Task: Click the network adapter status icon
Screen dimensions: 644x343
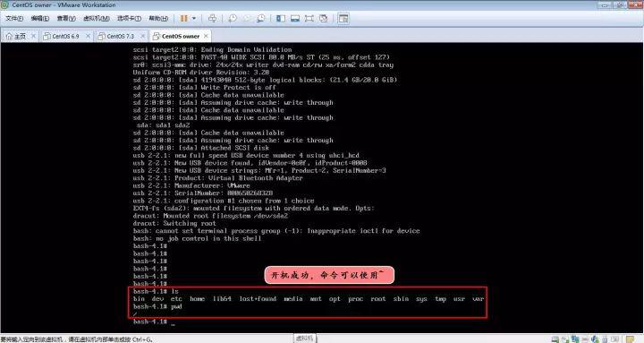Action: pyautogui.click(x=575, y=339)
